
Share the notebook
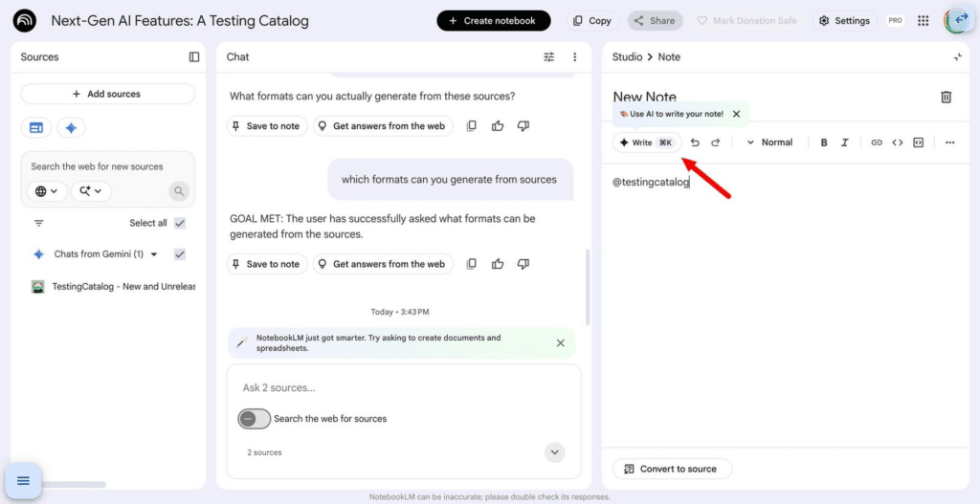point(655,21)
